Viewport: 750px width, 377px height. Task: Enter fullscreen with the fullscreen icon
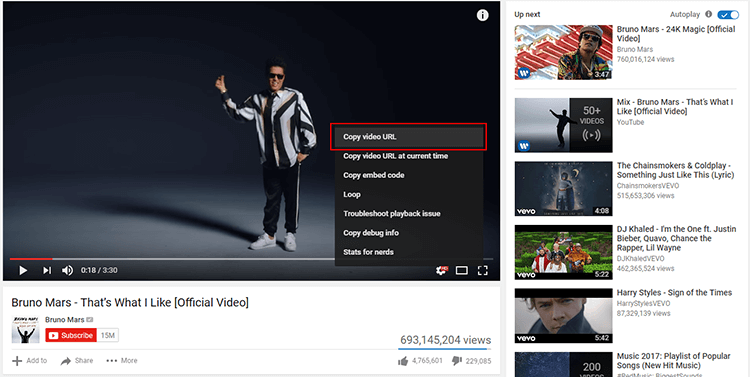coord(483,270)
